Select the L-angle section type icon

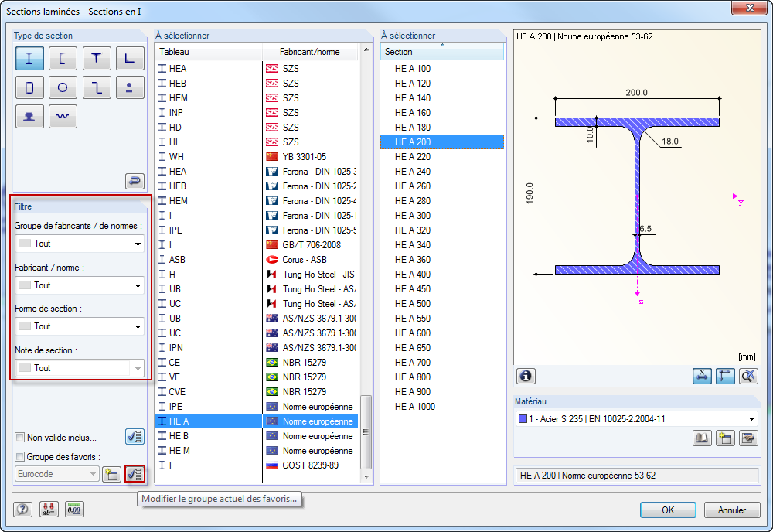click(x=130, y=59)
